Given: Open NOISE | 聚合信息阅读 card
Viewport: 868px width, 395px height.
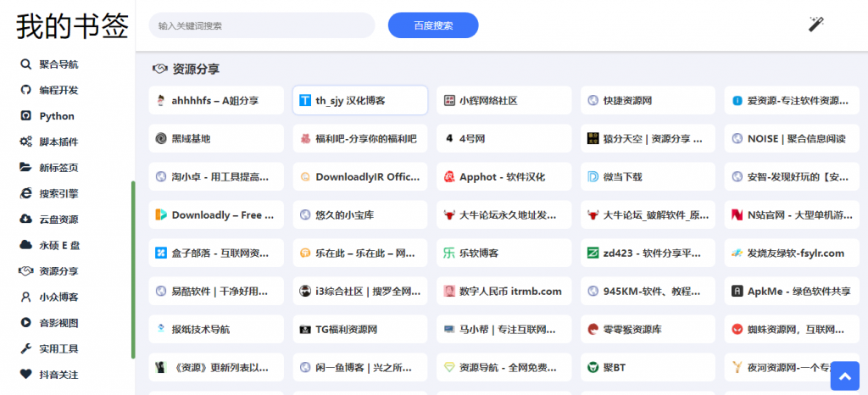Looking at the screenshot, I should coord(792,138).
